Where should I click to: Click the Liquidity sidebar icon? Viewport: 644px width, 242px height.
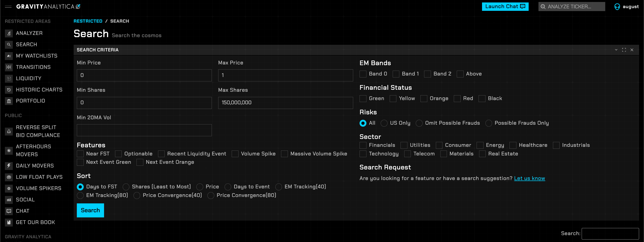9,78
